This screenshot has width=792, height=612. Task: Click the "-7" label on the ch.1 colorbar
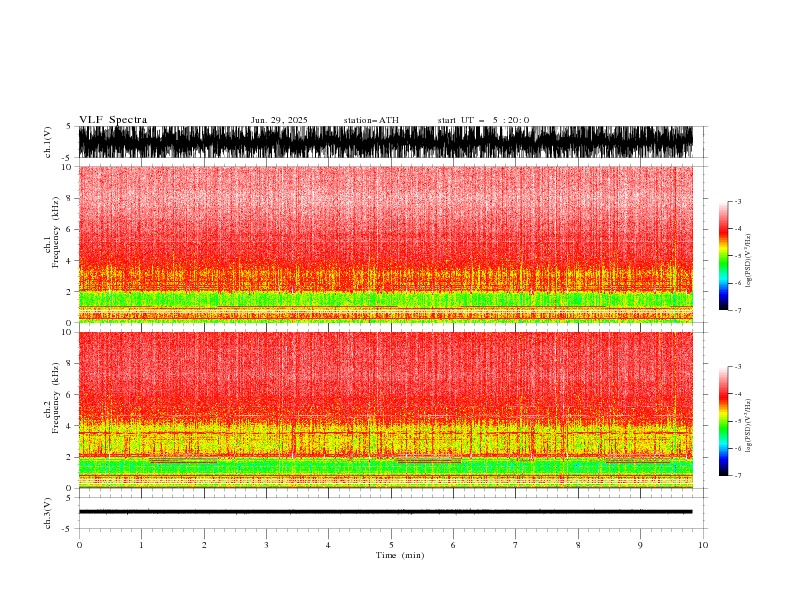pos(737,310)
